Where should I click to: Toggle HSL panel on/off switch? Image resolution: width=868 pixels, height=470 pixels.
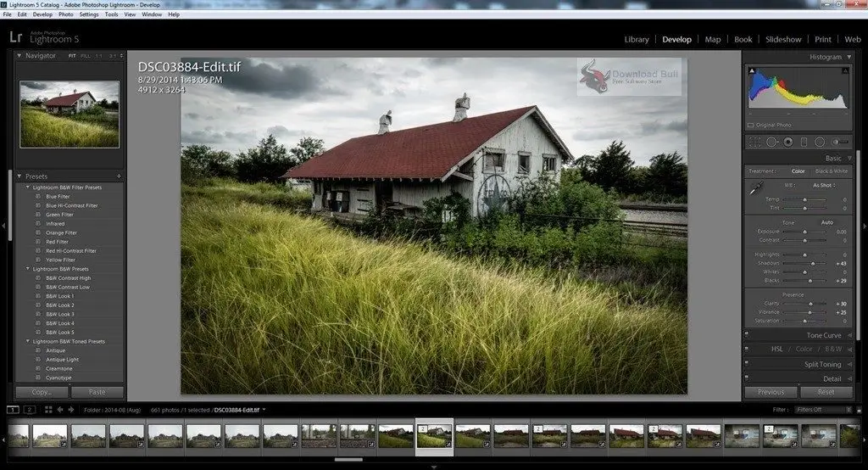(746, 350)
